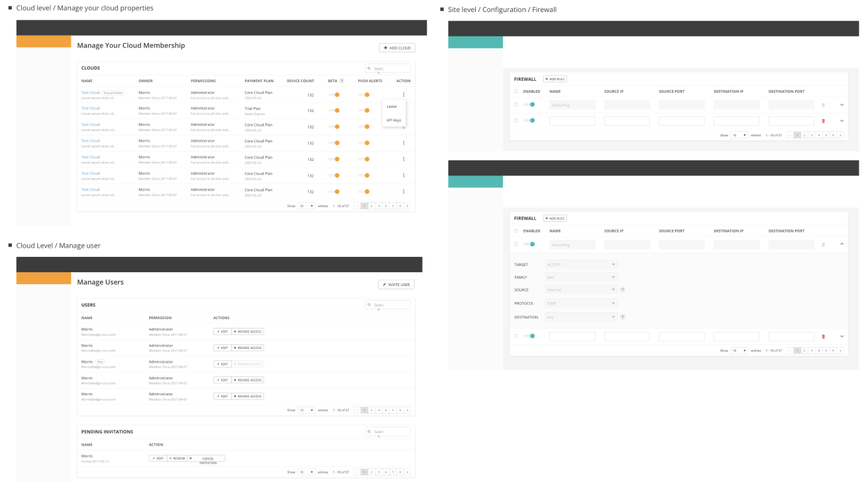The height and width of the screenshot is (492, 868).
Task: Click the ADD CLOUD button
Action: pos(398,48)
